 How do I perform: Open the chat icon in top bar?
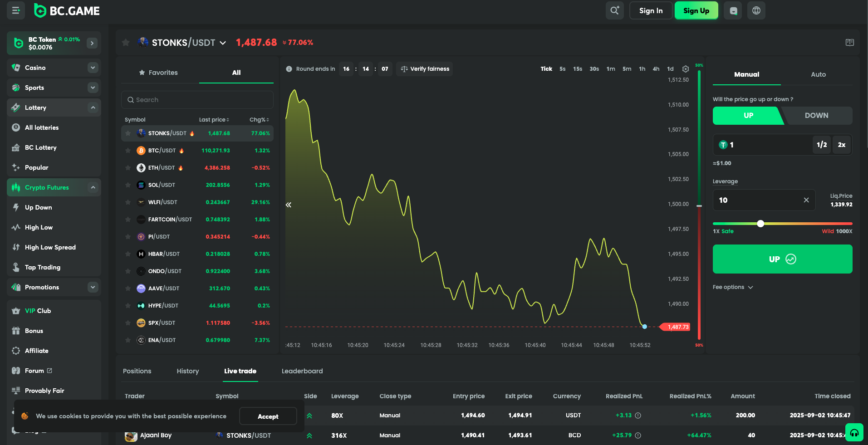coord(733,10)
